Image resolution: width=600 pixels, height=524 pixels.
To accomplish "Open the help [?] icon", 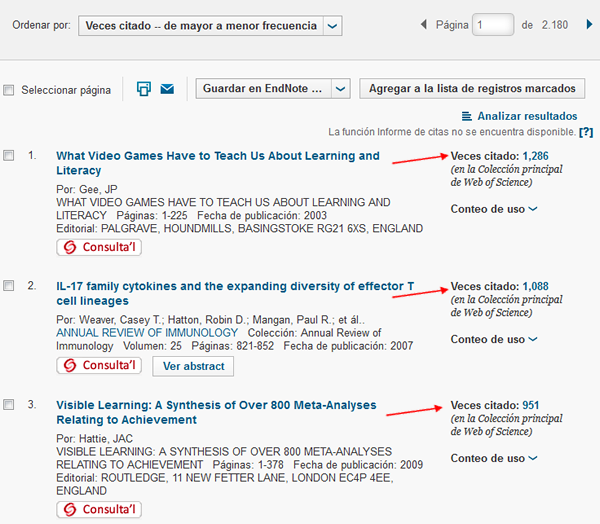I will (x=586, y=132).
